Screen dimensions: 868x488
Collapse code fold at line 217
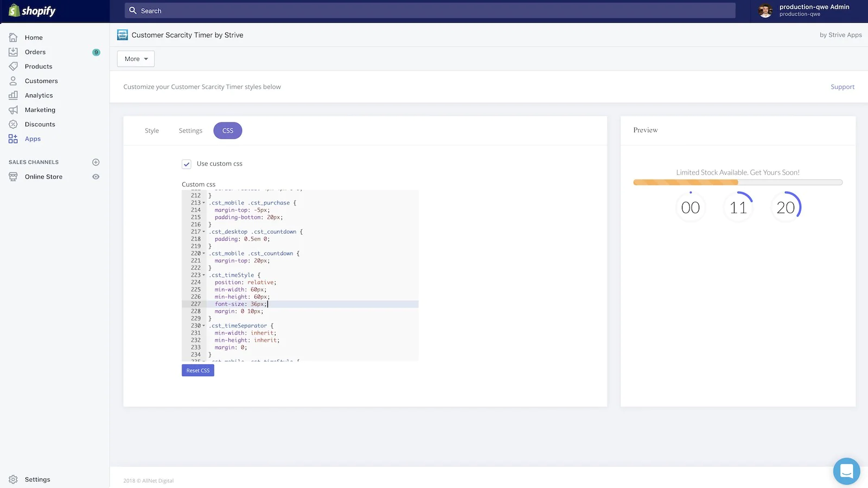coord(204,232)
